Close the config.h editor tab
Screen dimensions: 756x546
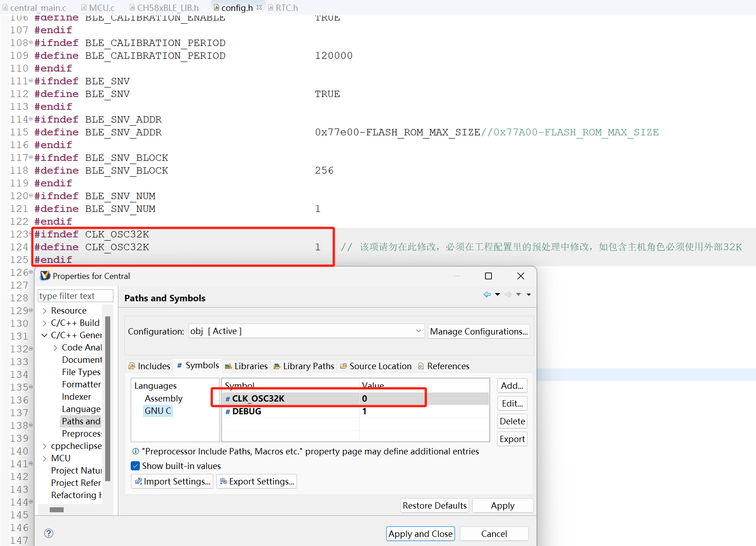click(259, 7)
